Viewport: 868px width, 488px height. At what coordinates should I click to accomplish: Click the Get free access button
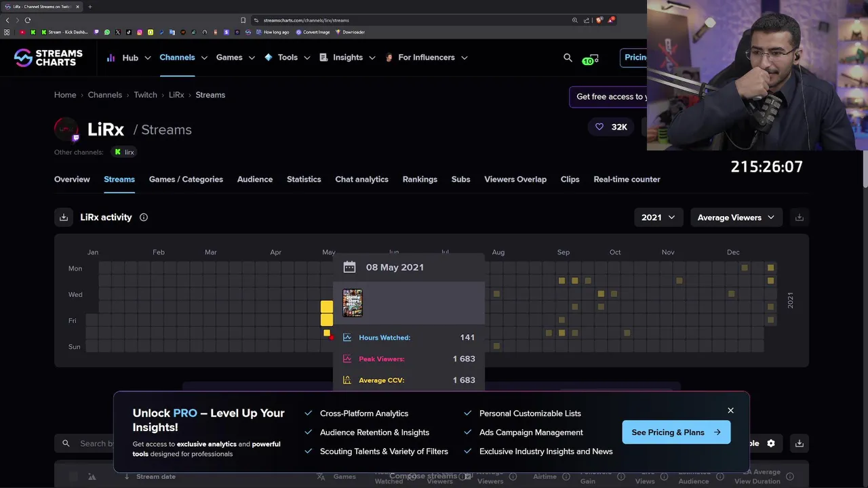pos(608,97)
